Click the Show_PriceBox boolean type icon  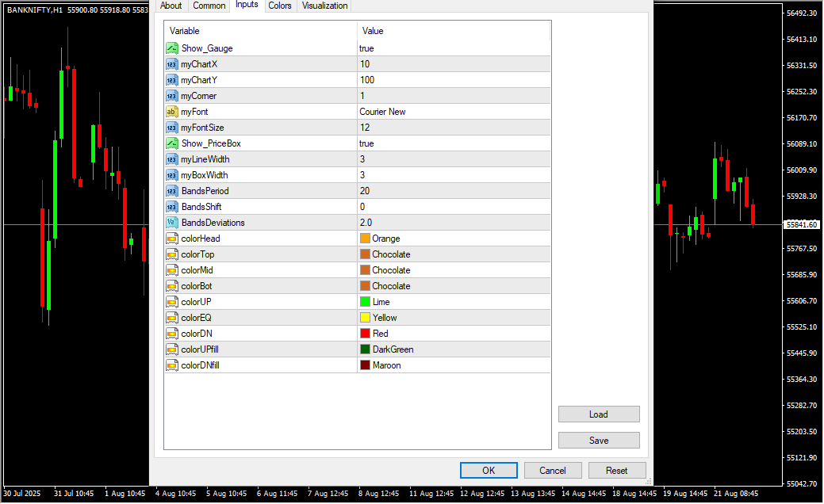171,143
